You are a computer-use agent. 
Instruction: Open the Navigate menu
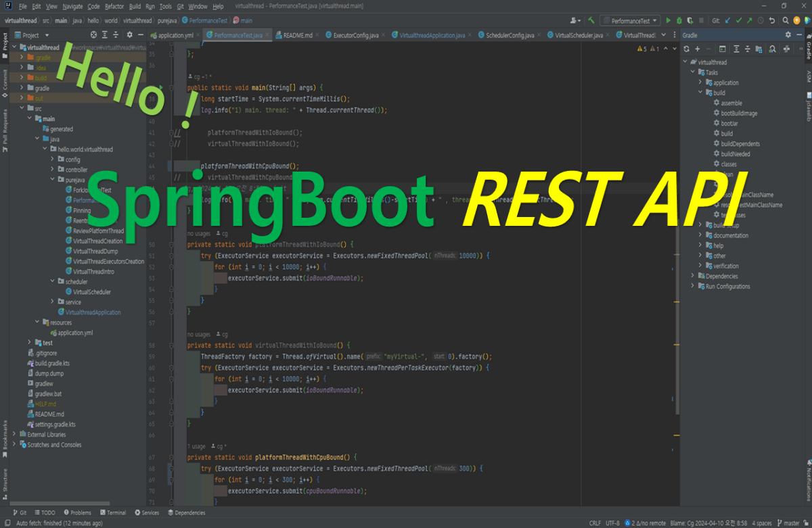coord(72,6)
